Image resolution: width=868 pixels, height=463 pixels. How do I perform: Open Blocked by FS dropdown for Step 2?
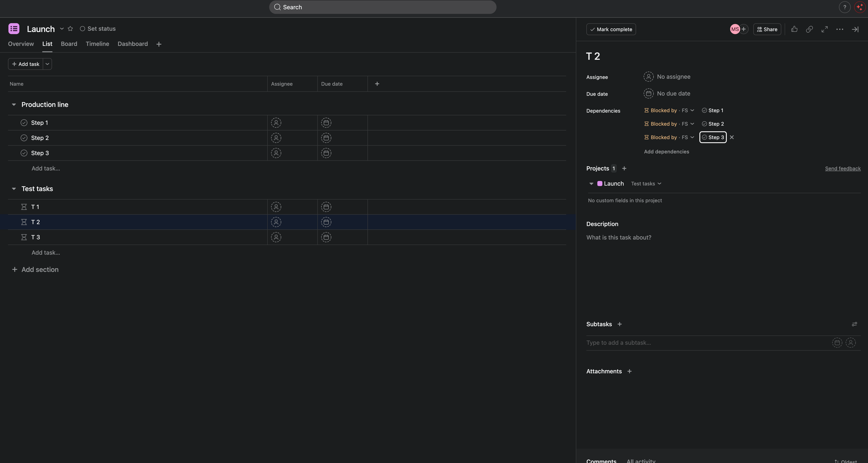click(669, 124)
